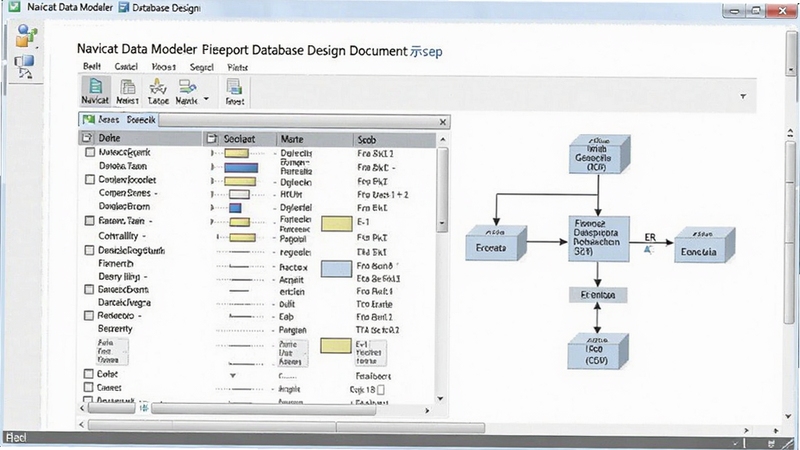
Task: Toggle the Fatarr. Tain checkbox
Action: (89, 220)
